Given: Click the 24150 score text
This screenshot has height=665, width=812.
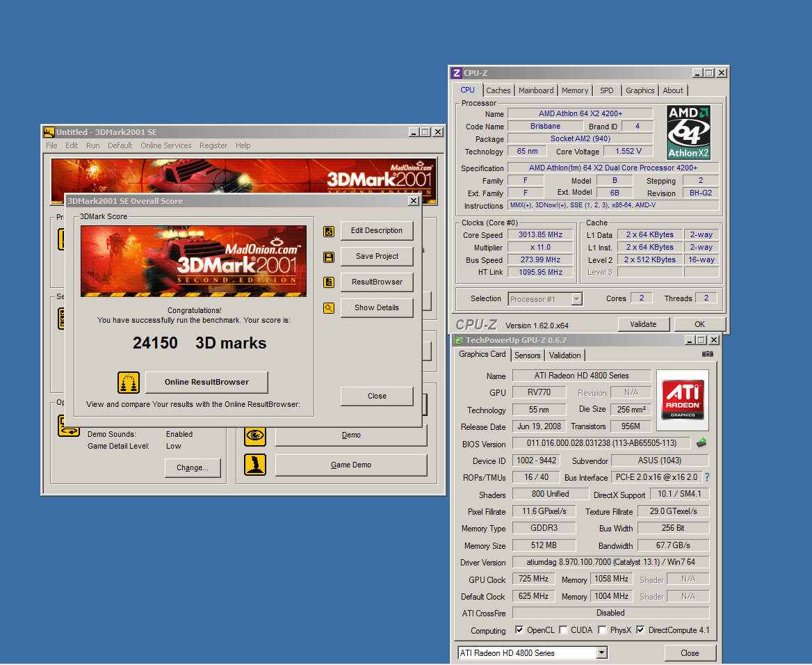Looking at the screenshot, I should click(155, 343).
